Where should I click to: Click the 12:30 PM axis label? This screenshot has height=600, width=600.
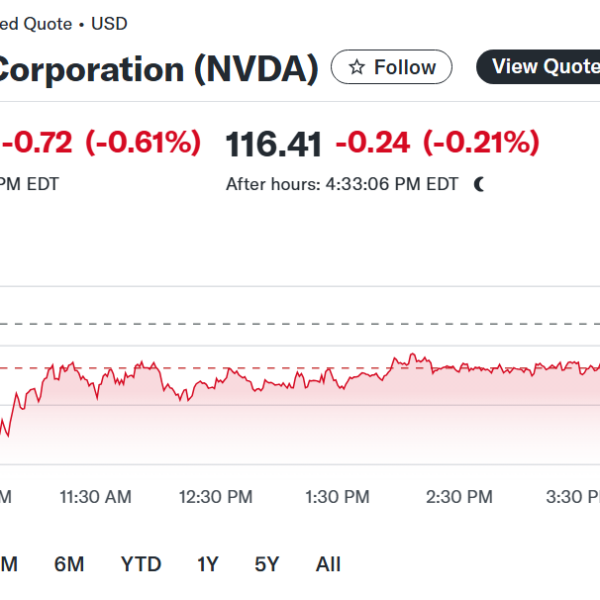216,497
